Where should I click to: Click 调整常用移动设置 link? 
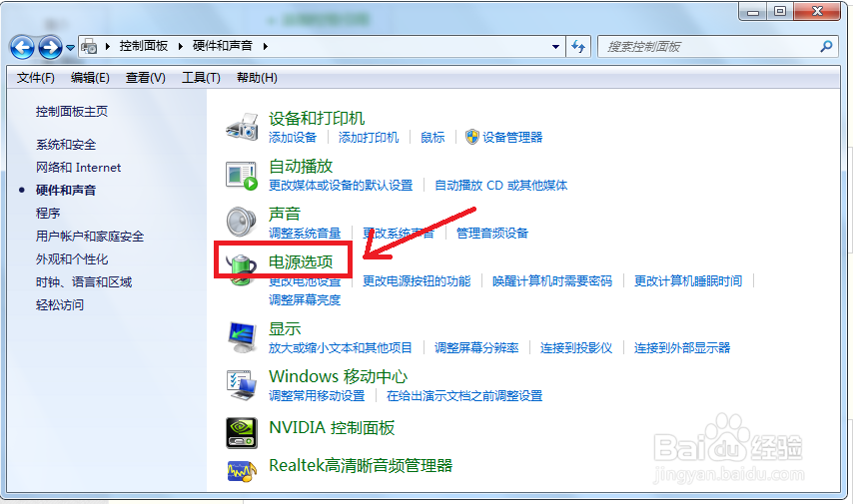317,396
